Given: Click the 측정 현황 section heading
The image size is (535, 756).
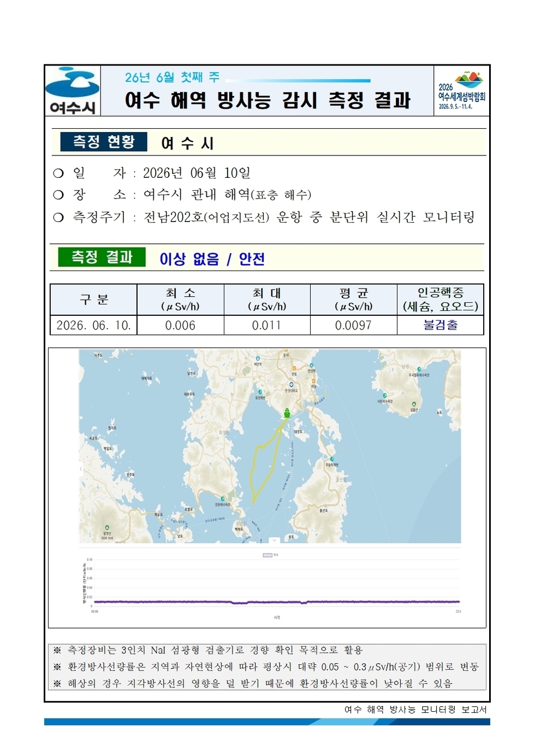Looking at the screenshot, I should (x=104, y=142).
